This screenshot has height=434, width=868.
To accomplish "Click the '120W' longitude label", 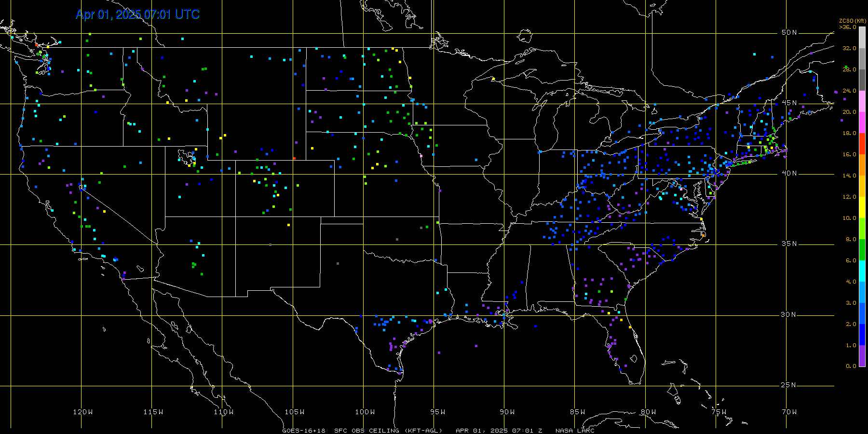I will (x=83, y=412).
